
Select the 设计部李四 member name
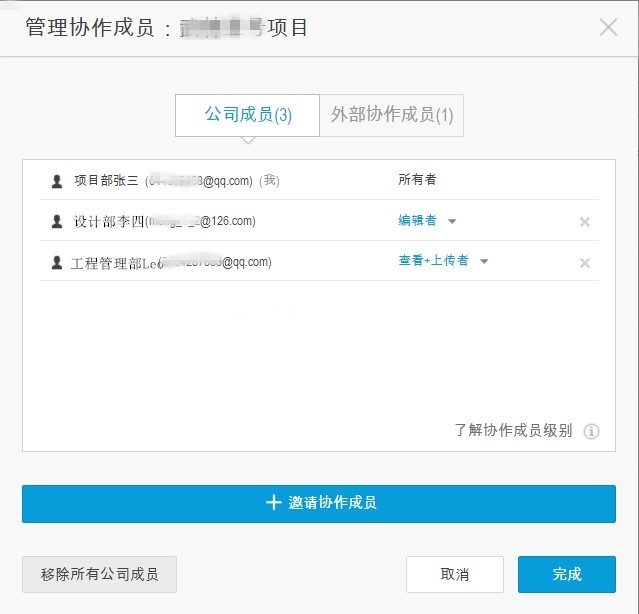[x=109, y=221]
